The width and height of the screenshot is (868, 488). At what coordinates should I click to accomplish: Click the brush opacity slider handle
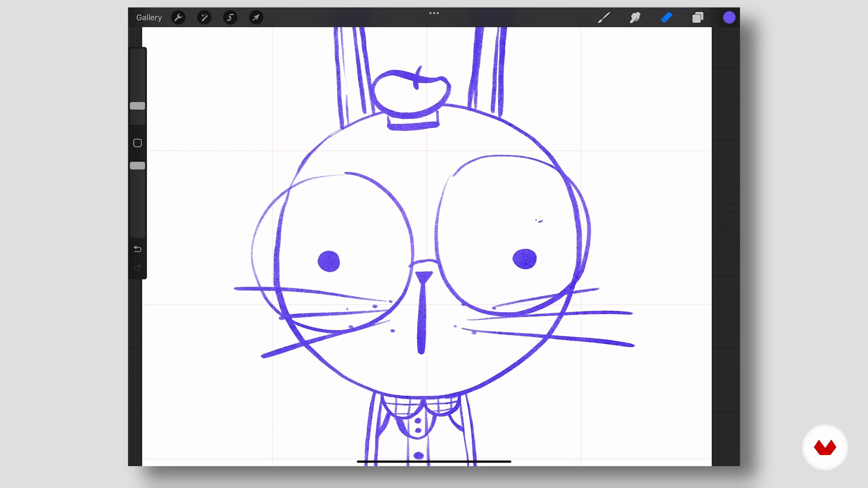137,166
